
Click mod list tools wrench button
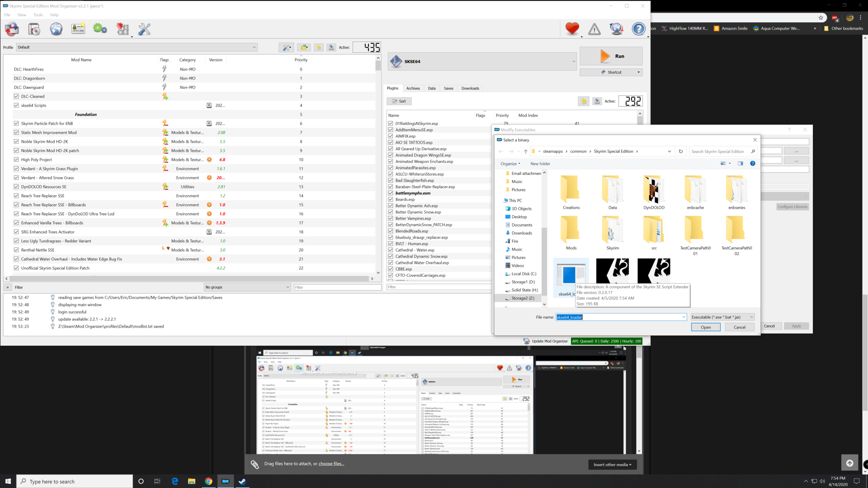286,47
